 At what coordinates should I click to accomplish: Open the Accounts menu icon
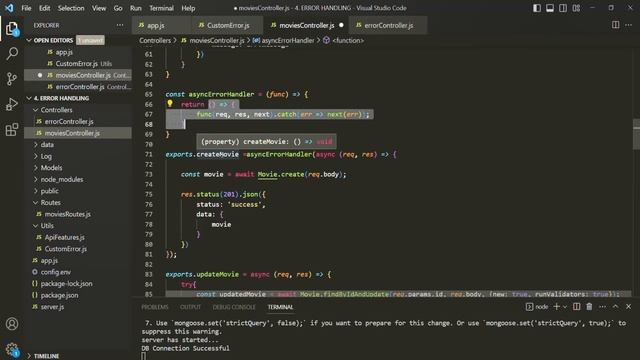(x=12, y=324)
